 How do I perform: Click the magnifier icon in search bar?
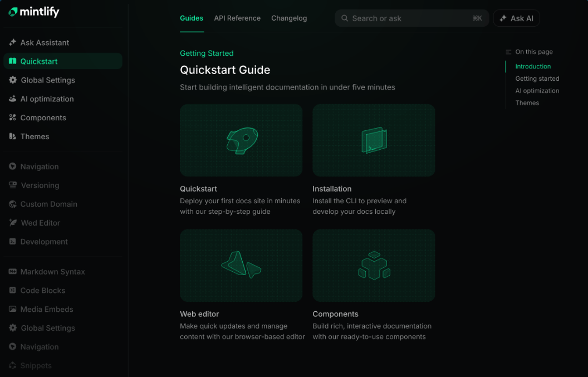[344, 18]
